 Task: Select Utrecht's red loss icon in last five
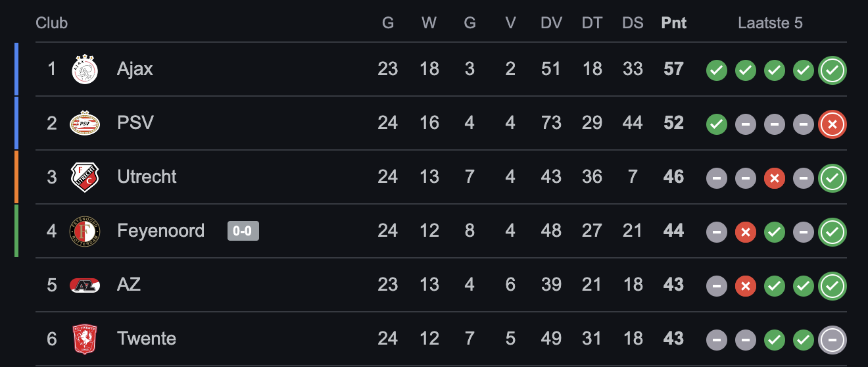(x=775, y=178)
